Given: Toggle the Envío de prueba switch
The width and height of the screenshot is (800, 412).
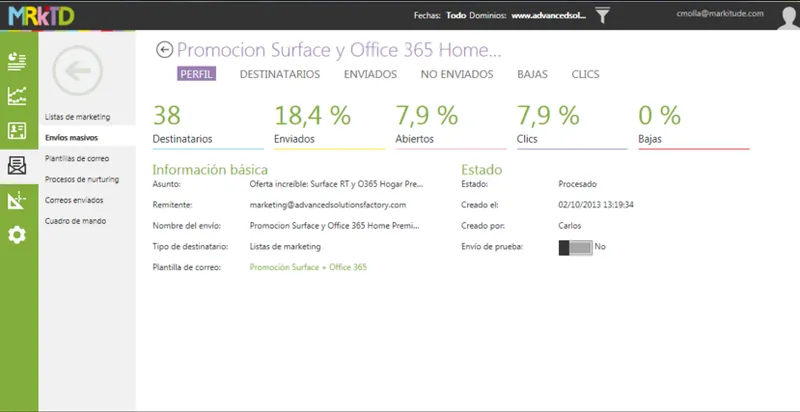Looking at the screenshot, I should pos(576,247).
